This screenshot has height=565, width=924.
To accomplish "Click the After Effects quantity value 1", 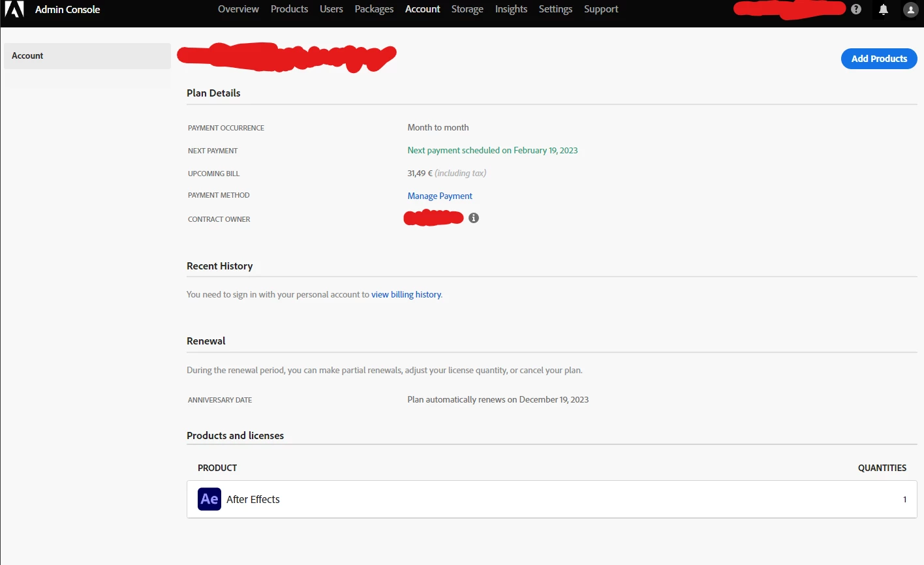I will pyautogui.click(x=904, y=499).
